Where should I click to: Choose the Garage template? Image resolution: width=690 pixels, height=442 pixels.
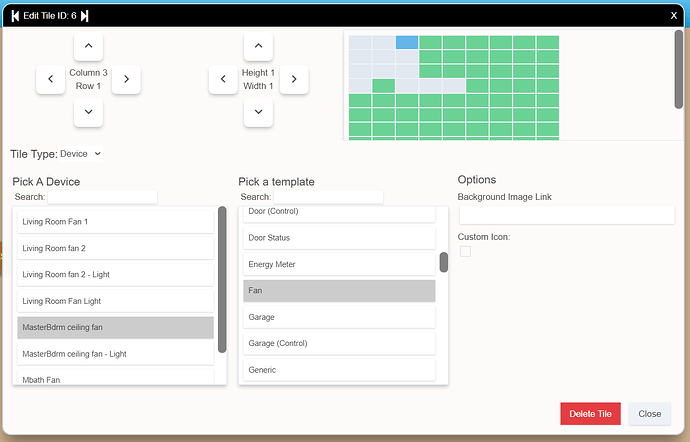point(339,317)
